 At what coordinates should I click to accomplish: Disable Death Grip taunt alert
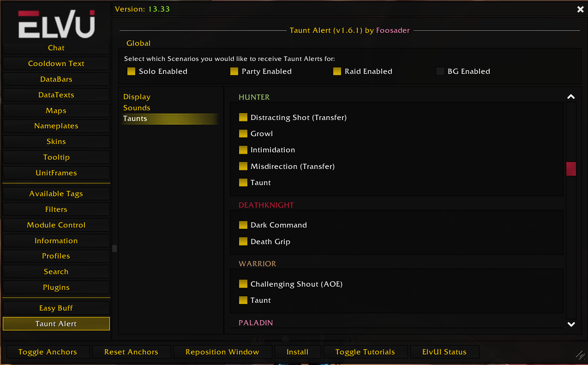click(x=243, y=241)
